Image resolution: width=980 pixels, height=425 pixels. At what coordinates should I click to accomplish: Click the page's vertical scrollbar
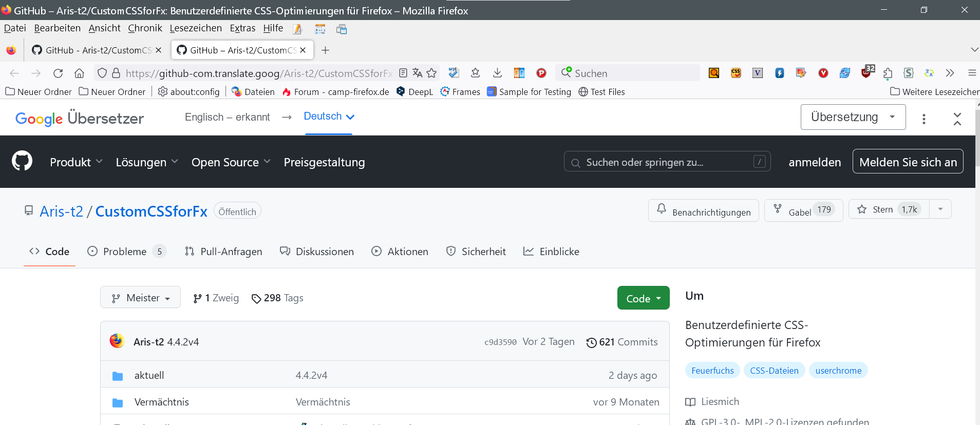point(977,257)
